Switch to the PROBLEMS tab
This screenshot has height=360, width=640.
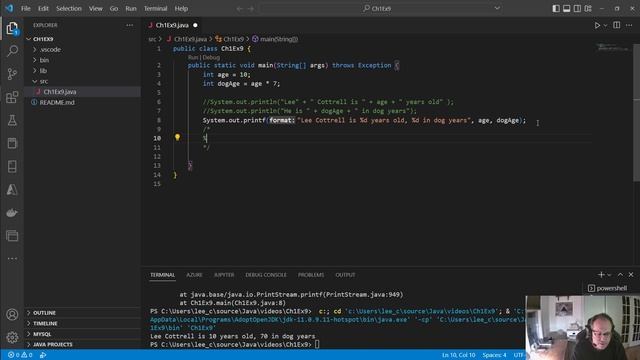(x=311, y=275)
